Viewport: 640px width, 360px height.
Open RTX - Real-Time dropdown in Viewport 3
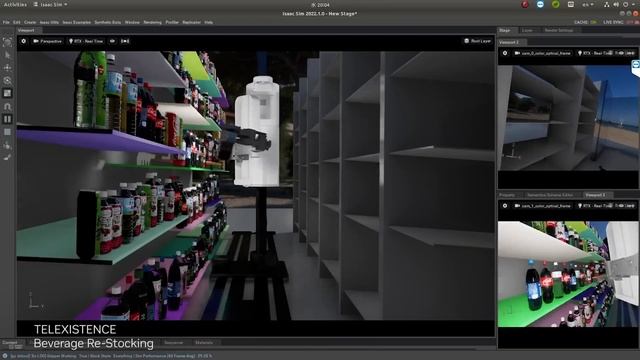click(595, 206)
